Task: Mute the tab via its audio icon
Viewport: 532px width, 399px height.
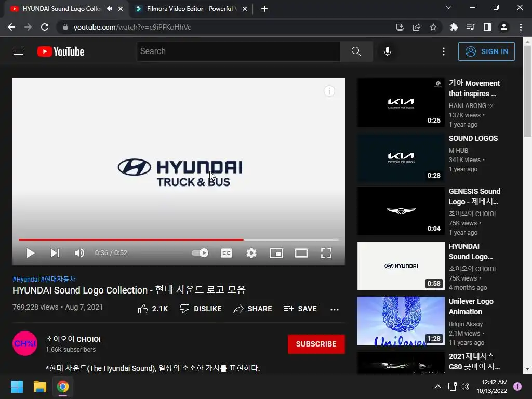Action: pos(109,9)
